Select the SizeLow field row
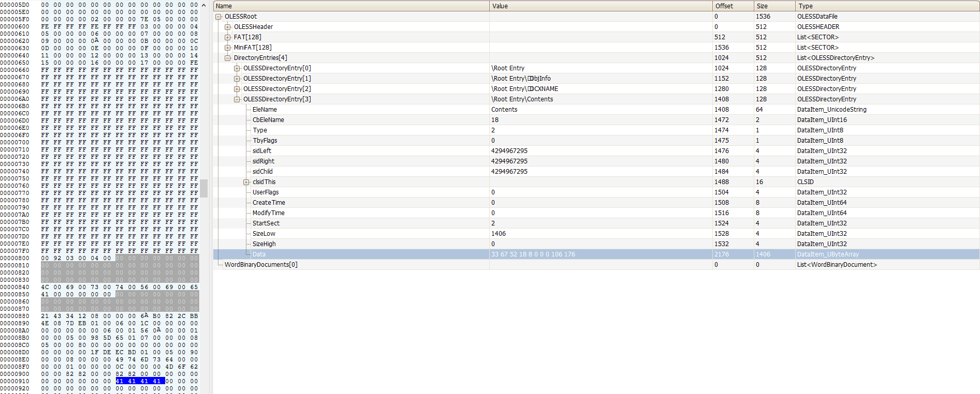The width and height of the screenshot is (980, 394). coord(596,234)
